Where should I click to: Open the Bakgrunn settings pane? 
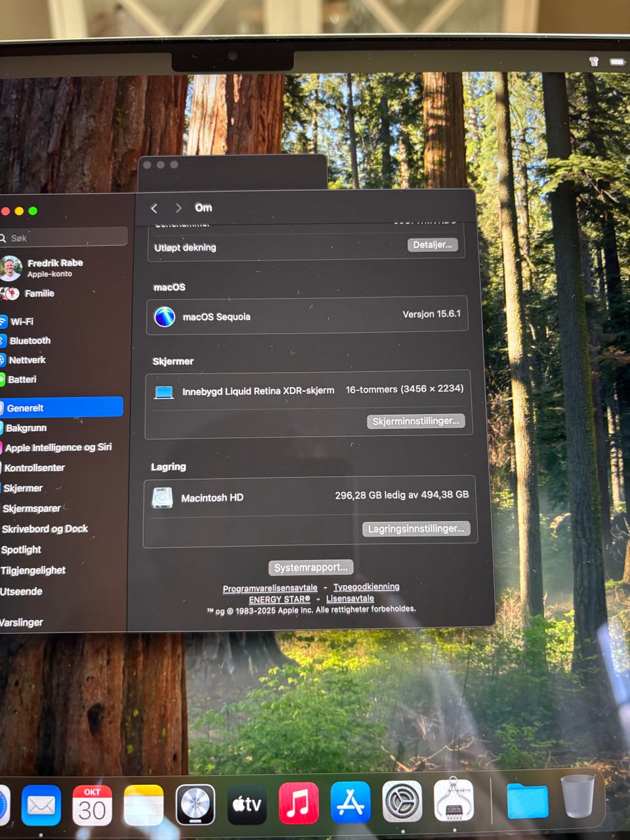[26, 428]
